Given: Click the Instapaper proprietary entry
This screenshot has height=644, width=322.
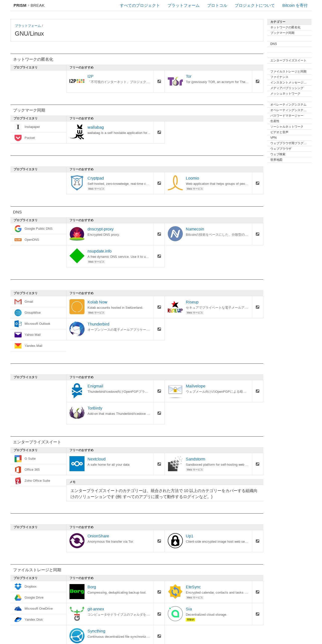Looking at the screenshot, I should click(x=38, y=127).
